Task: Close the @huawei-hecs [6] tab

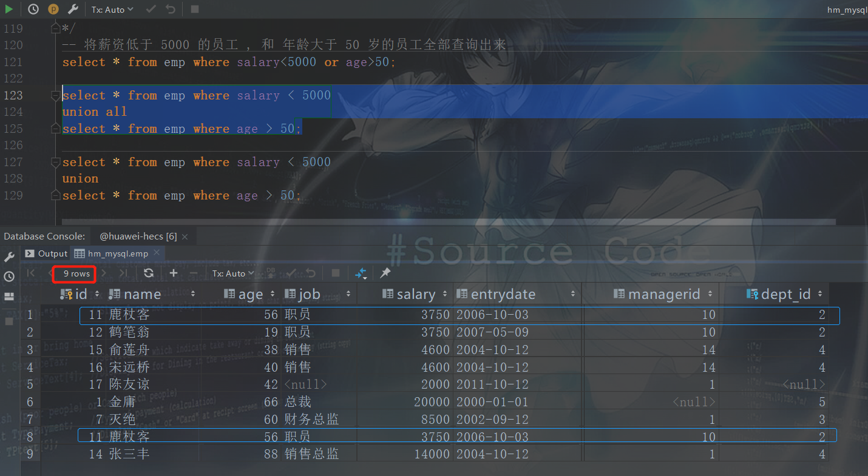Action: click(185, 236)
